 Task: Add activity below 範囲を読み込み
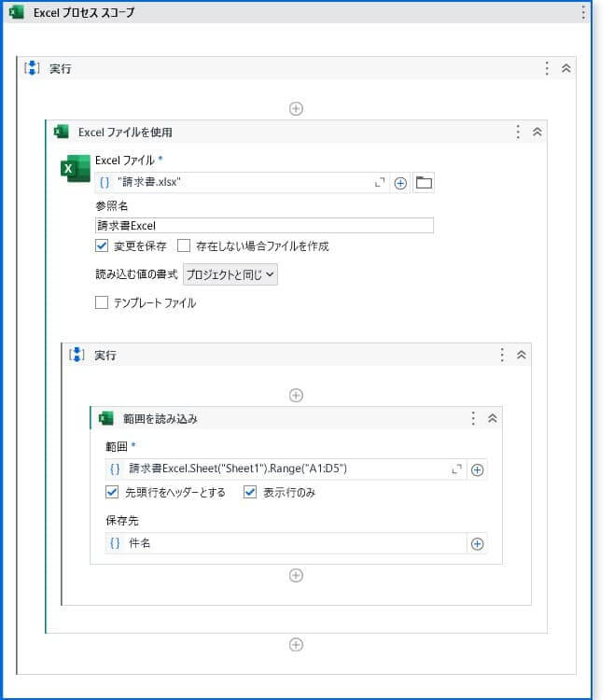pos(296,576)
